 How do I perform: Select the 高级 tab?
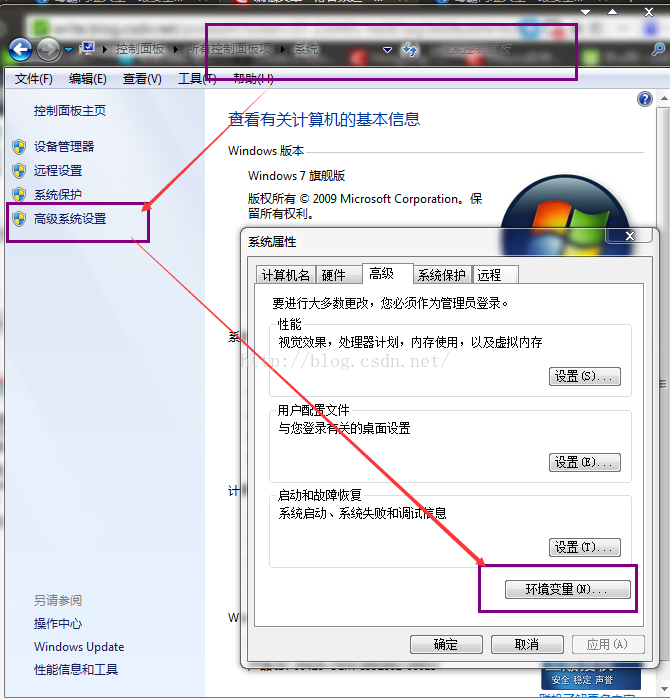coord(387,273)
